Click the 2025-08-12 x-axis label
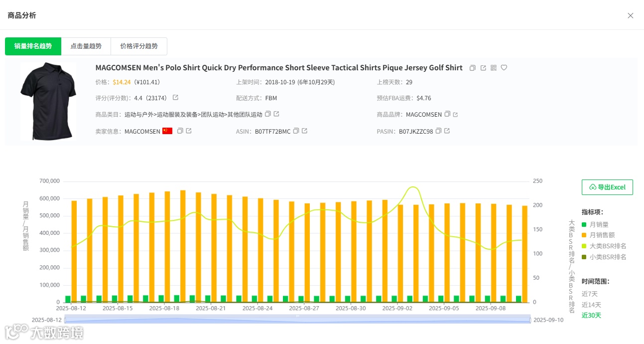Viewport: 644px width, 344px height. pos(71,309)
